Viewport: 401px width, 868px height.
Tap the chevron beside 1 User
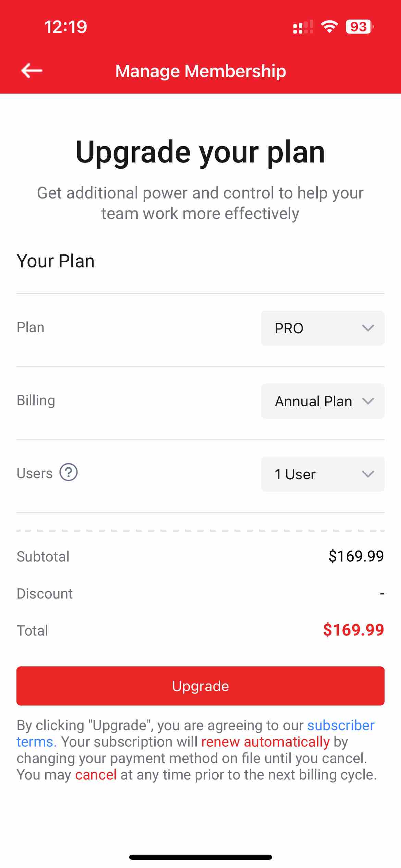(x=368, y=474)
